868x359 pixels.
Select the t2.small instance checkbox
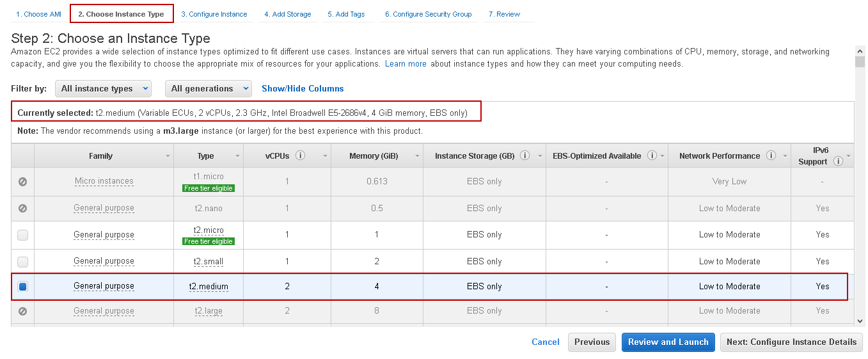tap(22, 261)
